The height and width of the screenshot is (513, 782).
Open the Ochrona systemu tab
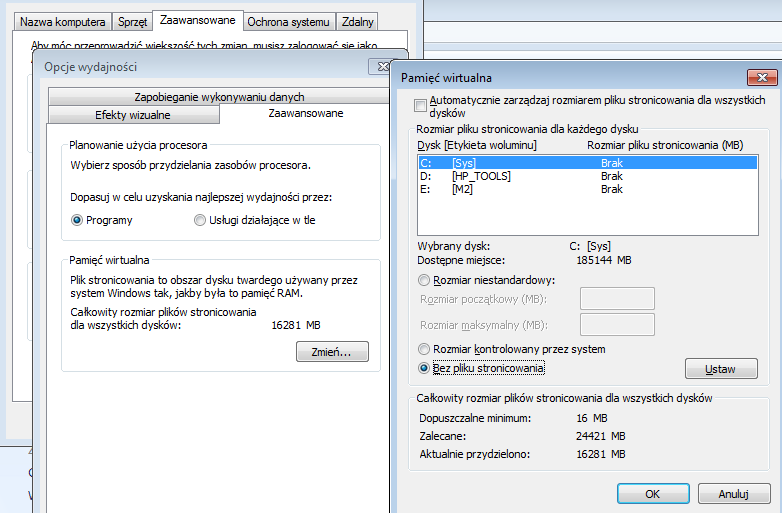(x=288, y=22)
